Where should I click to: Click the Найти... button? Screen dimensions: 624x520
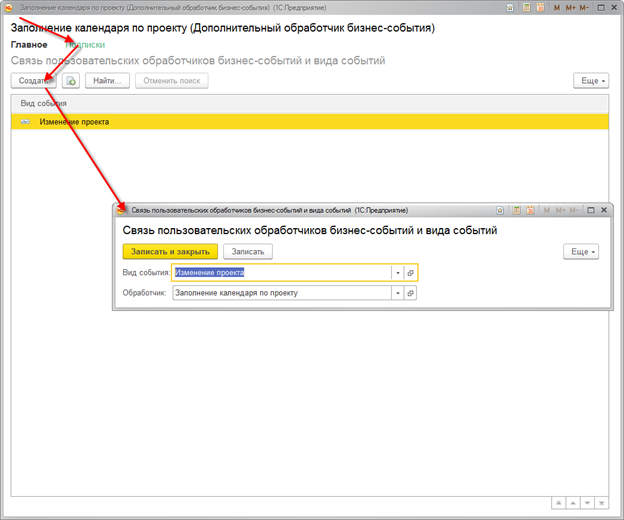106,80
